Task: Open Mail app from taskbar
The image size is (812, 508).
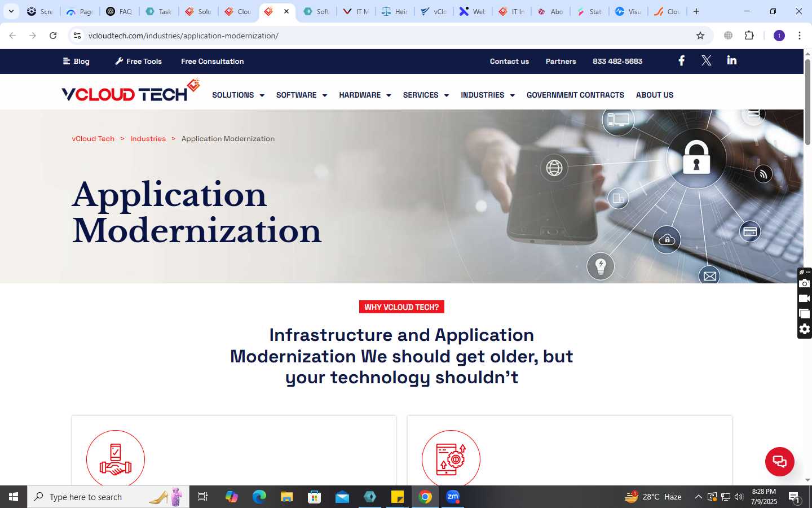Action: coord(342,497)
